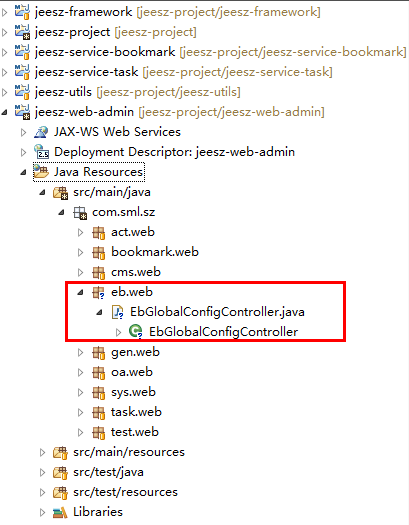Expand the gen.web package node
This screenshot has height=525, width=409.
80,353
